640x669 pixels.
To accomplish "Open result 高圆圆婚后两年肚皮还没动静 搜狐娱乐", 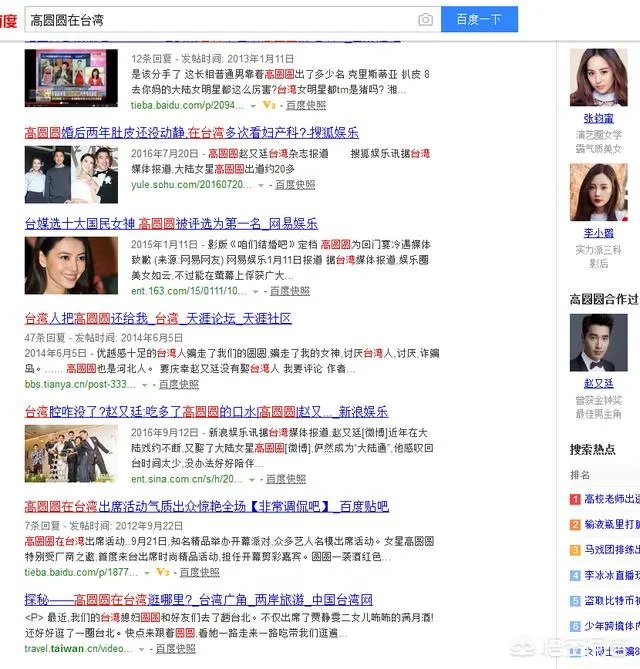I will point(192,133).
